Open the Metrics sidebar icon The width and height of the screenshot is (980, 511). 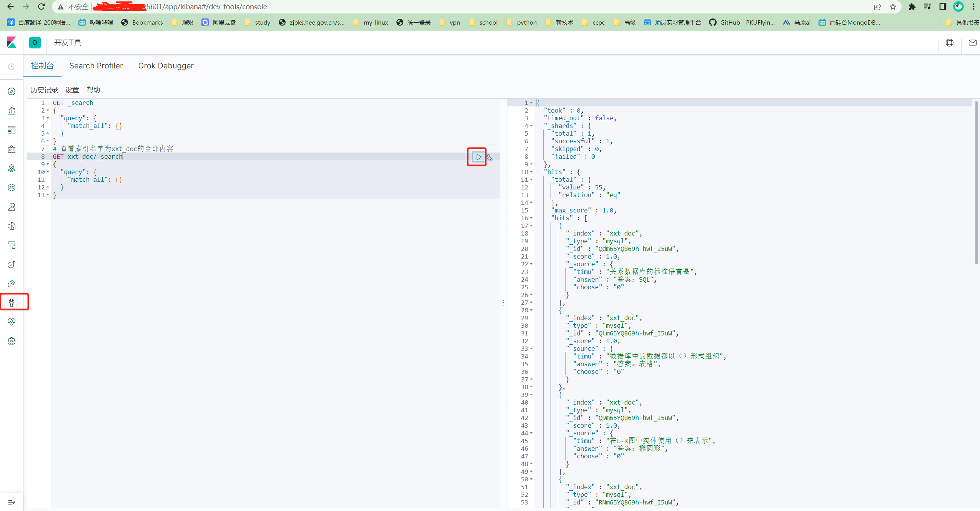tap(12, 207)
